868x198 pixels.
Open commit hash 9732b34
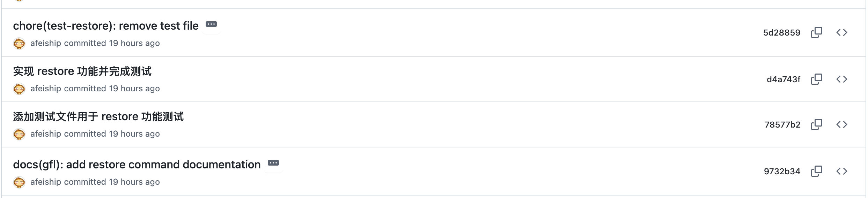tap(782, 172)
